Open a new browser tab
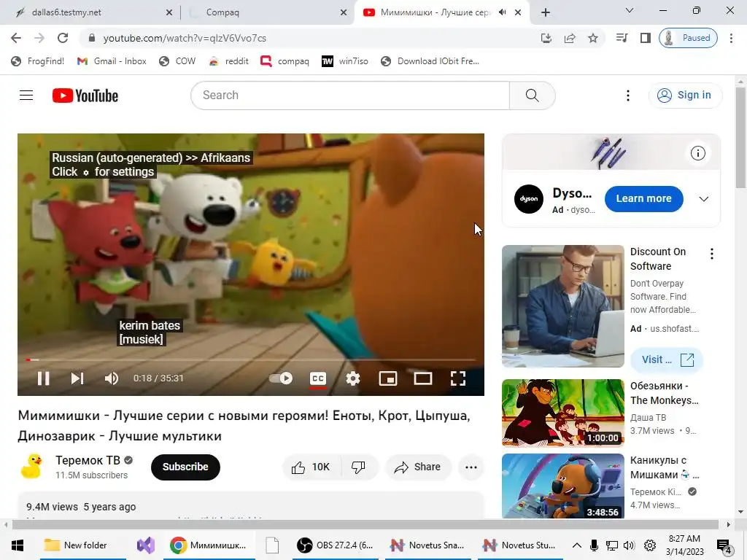Viewport: 747px width, 560px height. (546, 13)
